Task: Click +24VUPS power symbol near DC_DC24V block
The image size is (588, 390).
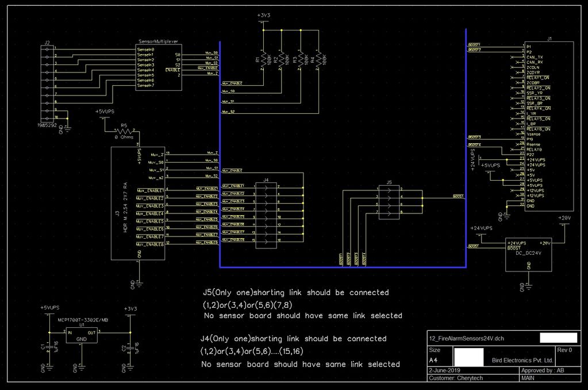Action: pos(481,231)
